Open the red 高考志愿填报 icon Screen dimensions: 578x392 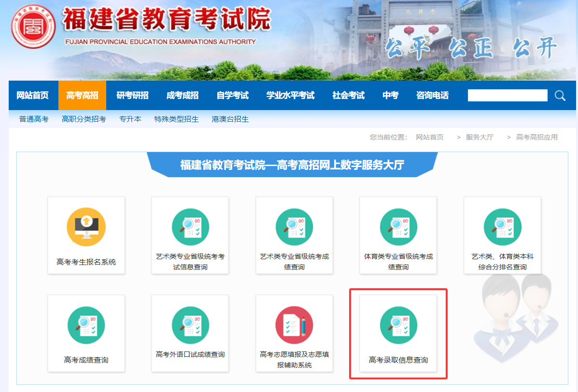[x=294, y=325]
